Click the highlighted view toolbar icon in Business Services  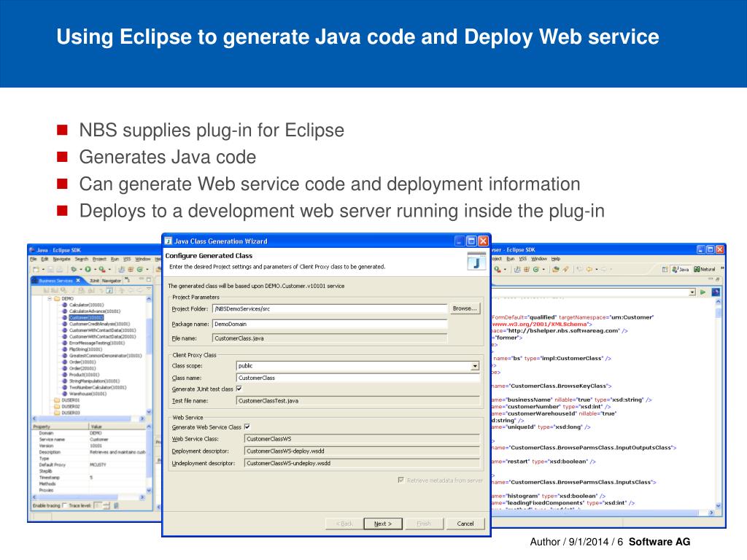[109, 290]
